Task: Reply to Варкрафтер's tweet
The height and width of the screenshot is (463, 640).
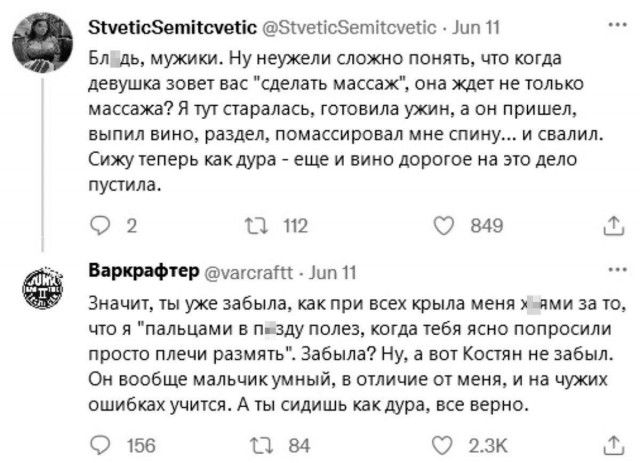Action: [99, 444]
